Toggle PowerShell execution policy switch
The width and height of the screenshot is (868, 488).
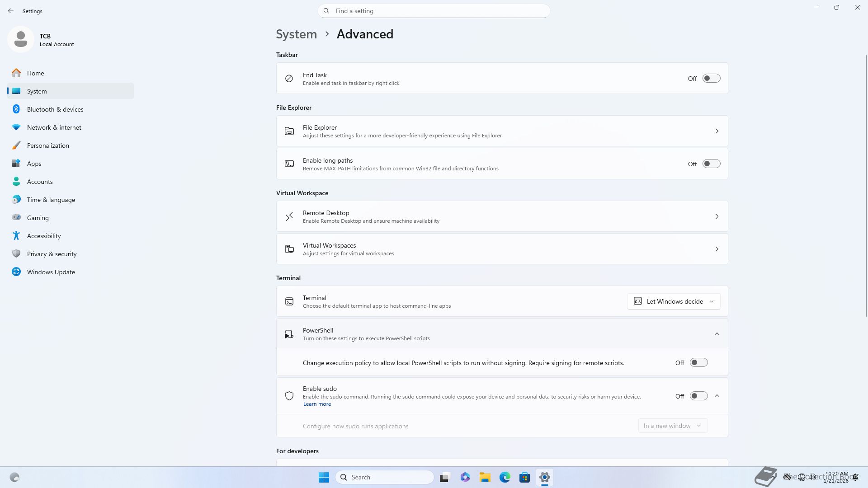click(x=698, y=363)
